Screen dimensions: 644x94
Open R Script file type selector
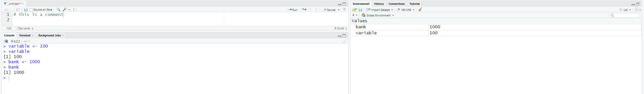pyautogui.click(x=340, y=28)
